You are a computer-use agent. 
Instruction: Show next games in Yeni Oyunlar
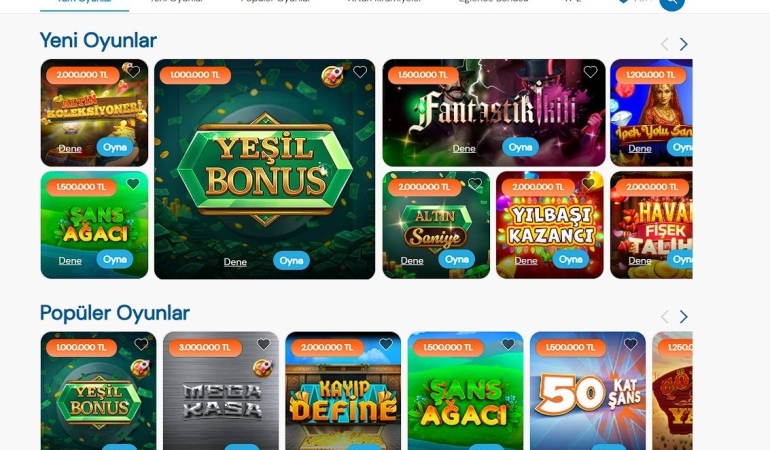[684, 44]
